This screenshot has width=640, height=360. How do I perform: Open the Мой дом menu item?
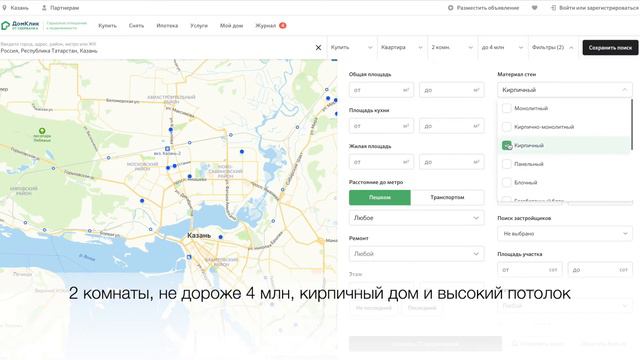coord(231,26)
